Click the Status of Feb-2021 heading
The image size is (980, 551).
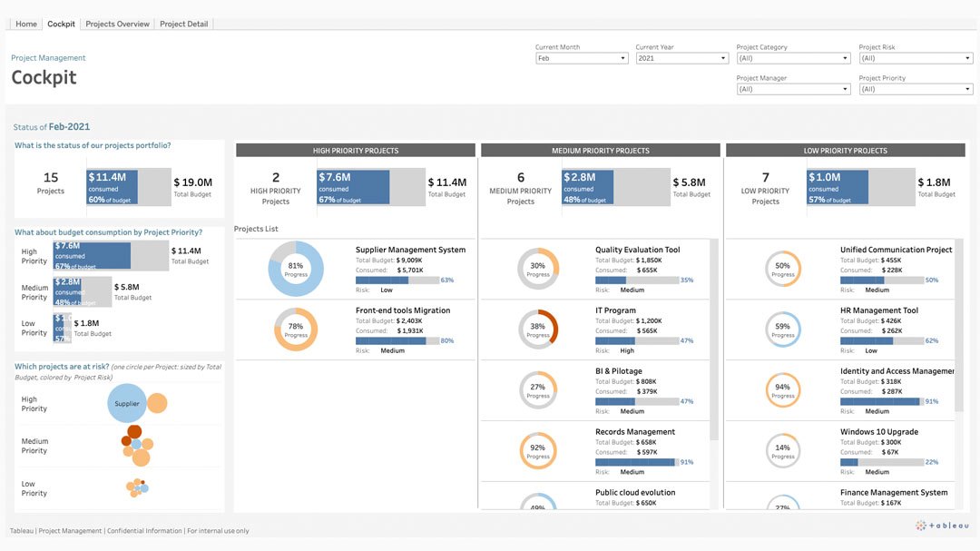(51, 126)
